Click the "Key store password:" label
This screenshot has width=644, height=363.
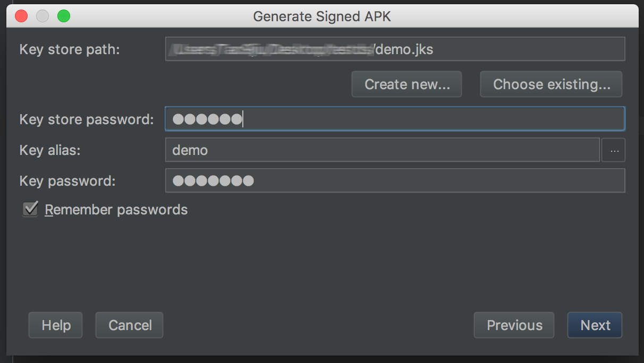(x=86, y=119)
